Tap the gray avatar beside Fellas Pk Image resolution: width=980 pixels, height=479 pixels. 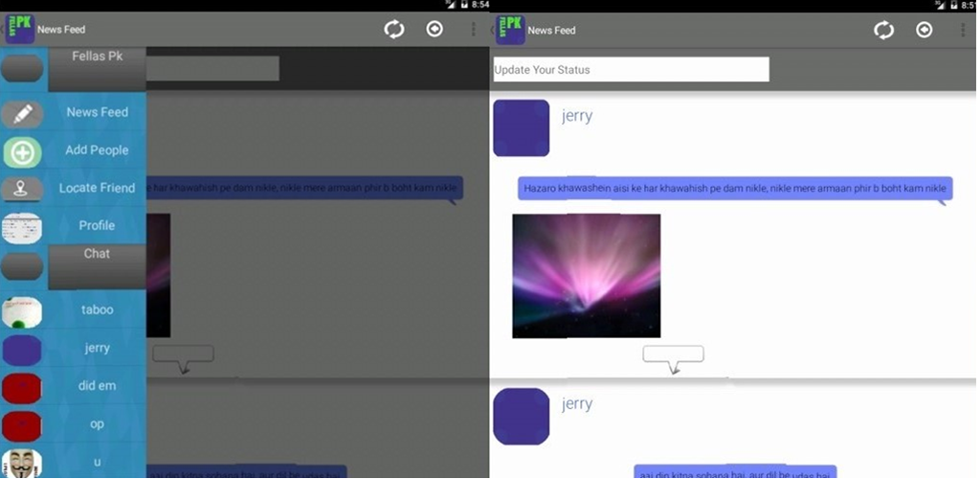tap(22, 68)
